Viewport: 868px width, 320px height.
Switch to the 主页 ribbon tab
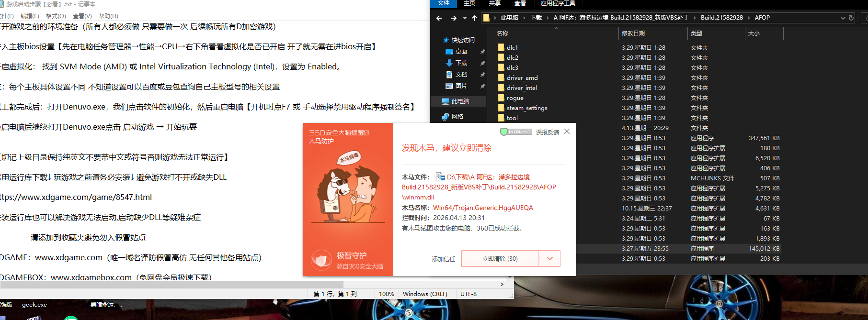click(x=469, y=3)
